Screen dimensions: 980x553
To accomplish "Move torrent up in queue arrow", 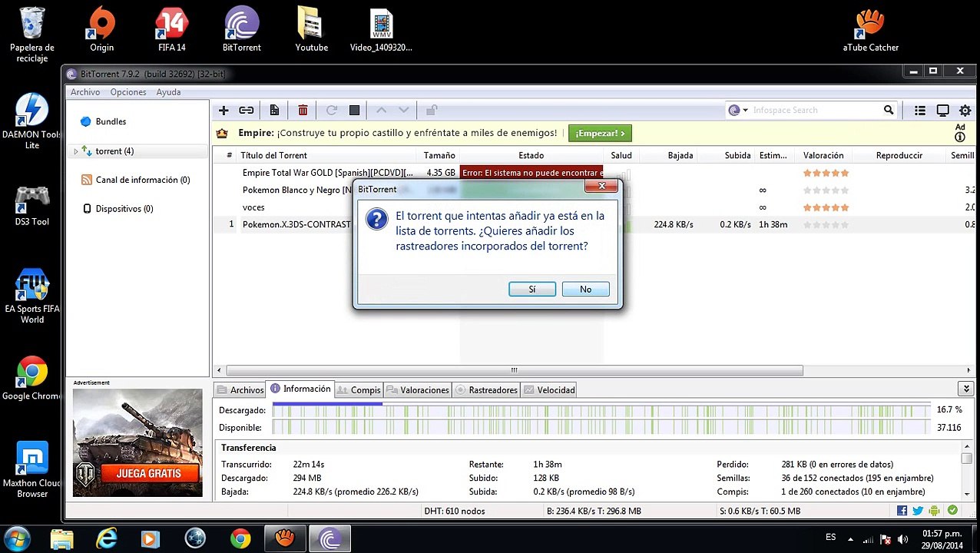I will click(381, 111).
